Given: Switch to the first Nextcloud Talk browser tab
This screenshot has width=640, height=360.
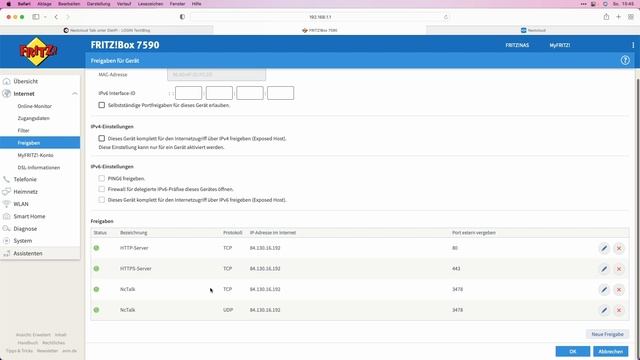Looking at the screenshot, I should tap(107, 30).
